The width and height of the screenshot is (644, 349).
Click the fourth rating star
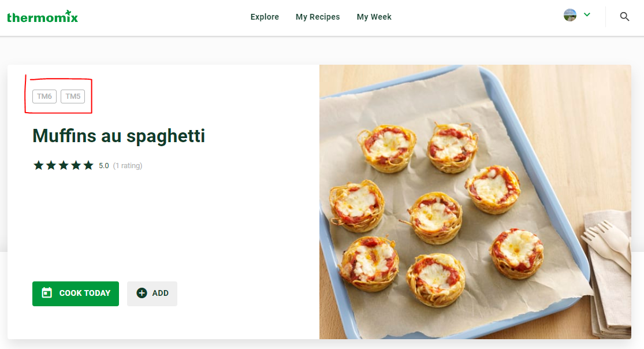[76, 166]
